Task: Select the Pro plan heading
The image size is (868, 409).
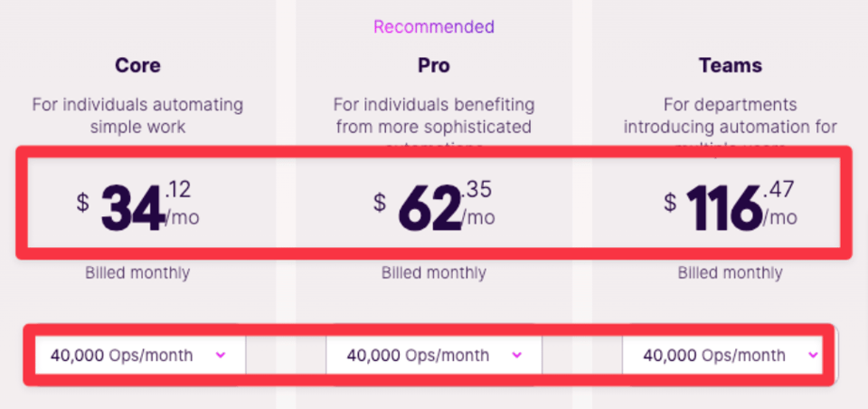Action: point(433,65)
